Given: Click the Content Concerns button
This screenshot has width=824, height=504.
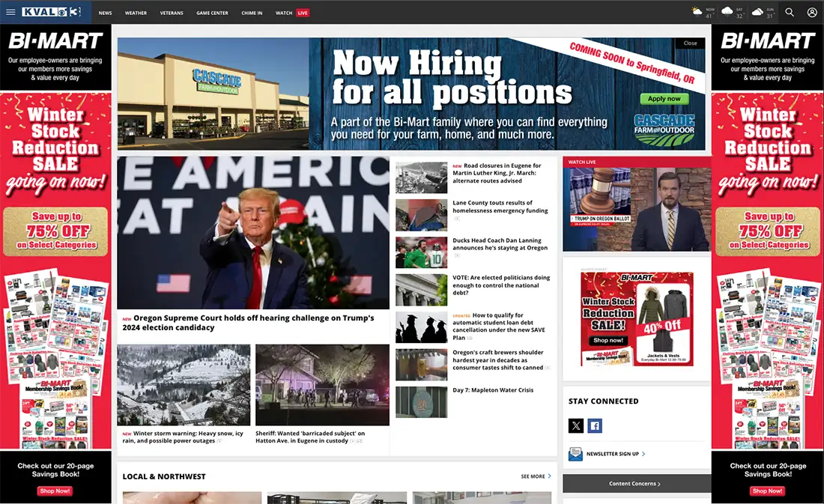Looking at the screenshot, I should click(634, 484).
